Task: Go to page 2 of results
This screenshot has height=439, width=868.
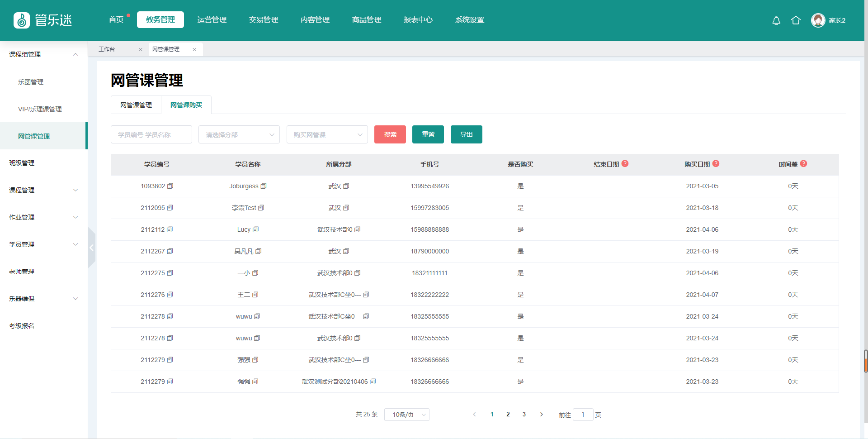Action: tap(508, 414)
